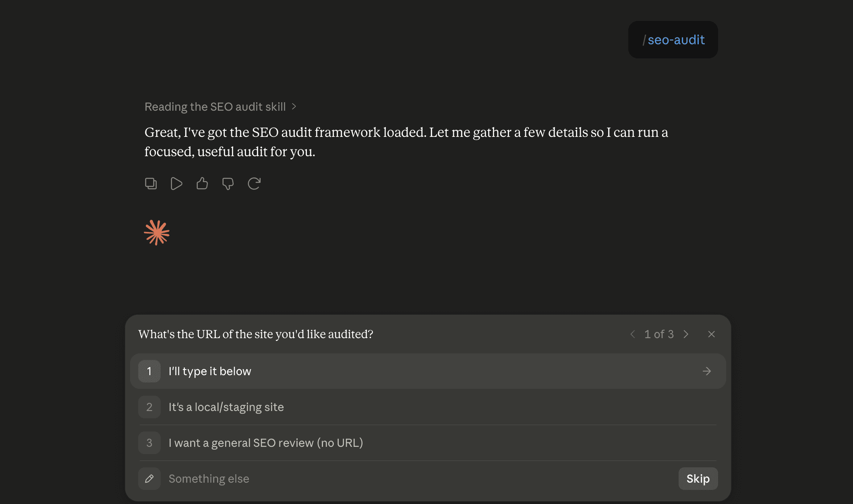Go to the previous question with the left chevron
Image resolution: width=853 pixels, height=504 pixels.
(x=633, y=334)
